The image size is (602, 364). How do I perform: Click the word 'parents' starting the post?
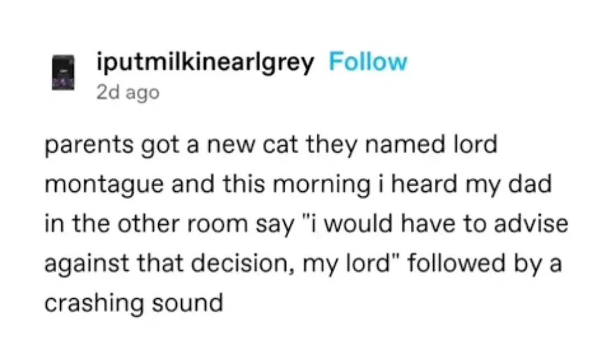pos(89,145)
